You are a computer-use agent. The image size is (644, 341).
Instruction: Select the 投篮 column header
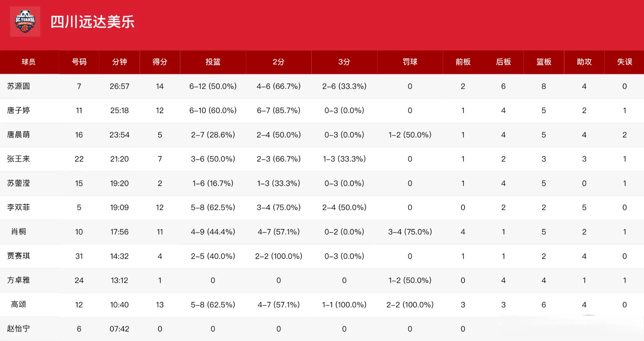click(213, 62)
